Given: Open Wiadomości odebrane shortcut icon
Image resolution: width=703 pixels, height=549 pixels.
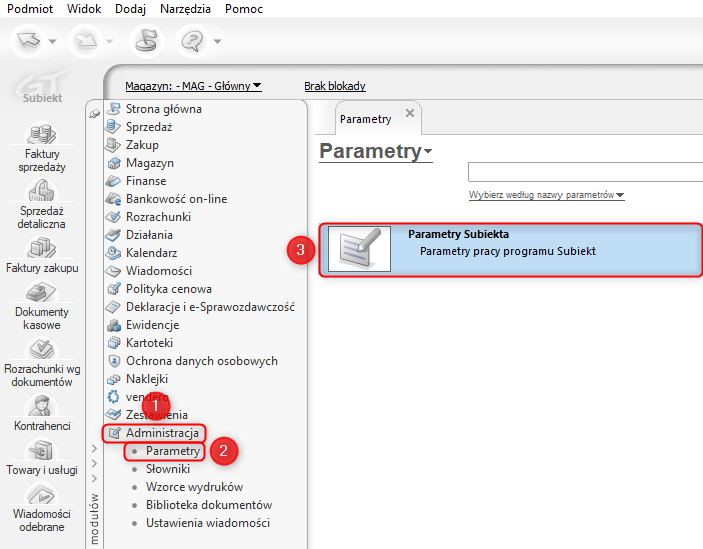Looking at the screenshot, I should pos(42,493).
